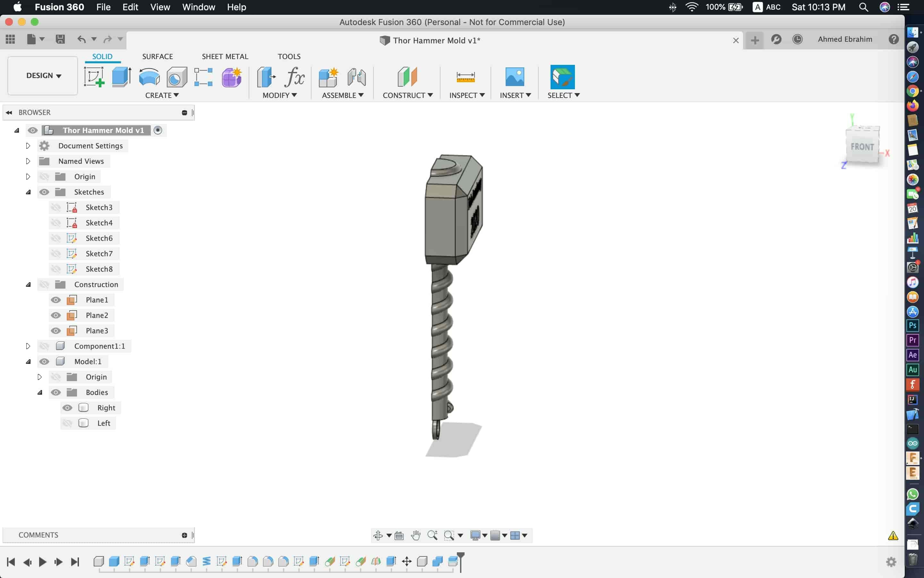The width and height of the screenshot is (924, 578).
Task: Open the MODIFY dropdown menu
Action: tap(279, 95)
